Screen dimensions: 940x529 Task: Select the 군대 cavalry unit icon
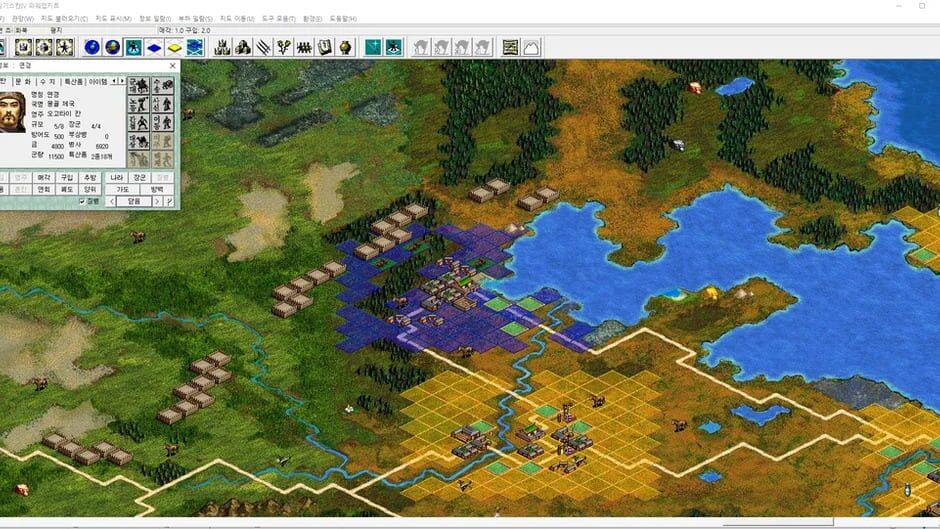coord(139,86)
